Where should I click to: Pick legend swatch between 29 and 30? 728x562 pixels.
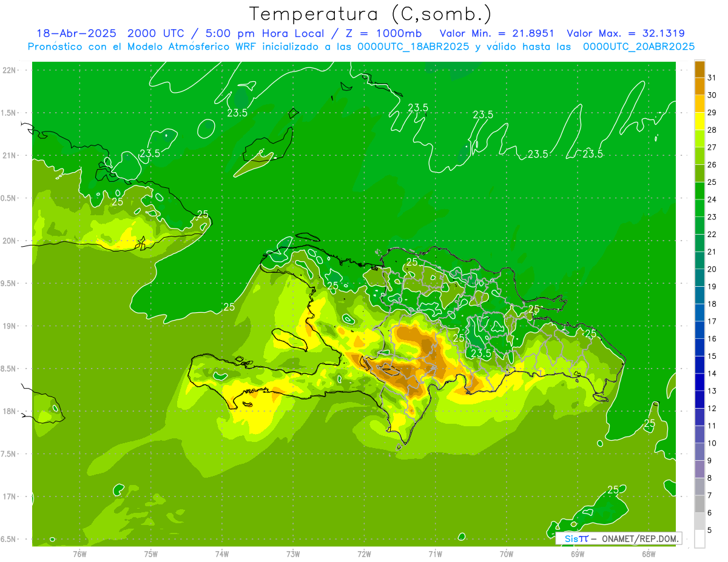pos(699,104)
